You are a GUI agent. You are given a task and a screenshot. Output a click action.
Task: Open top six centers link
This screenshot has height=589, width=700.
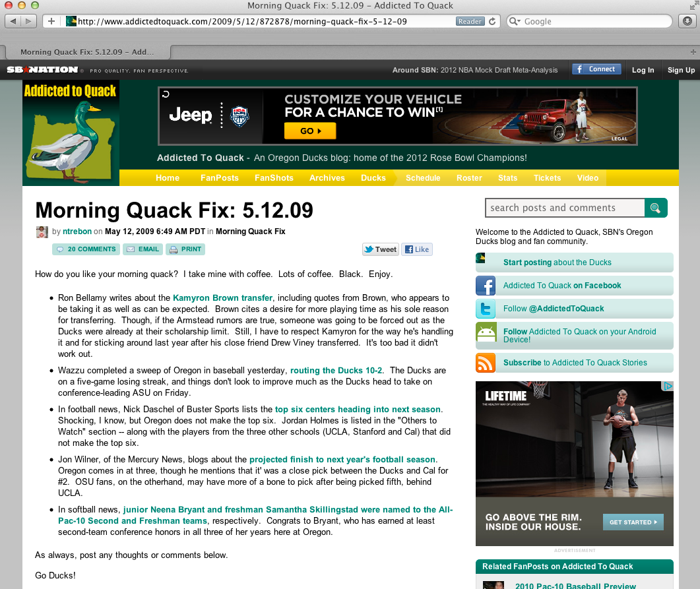(358, 409)
